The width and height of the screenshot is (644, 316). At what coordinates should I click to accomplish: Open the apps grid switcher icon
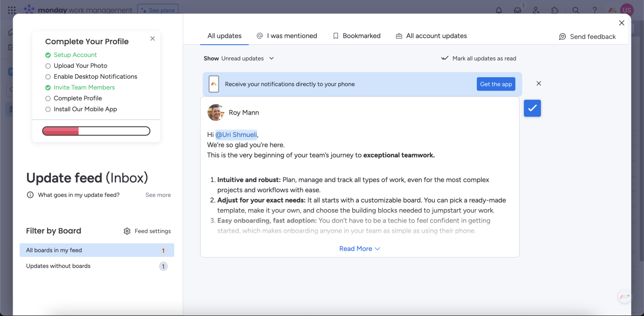click(x=12, y=10)
